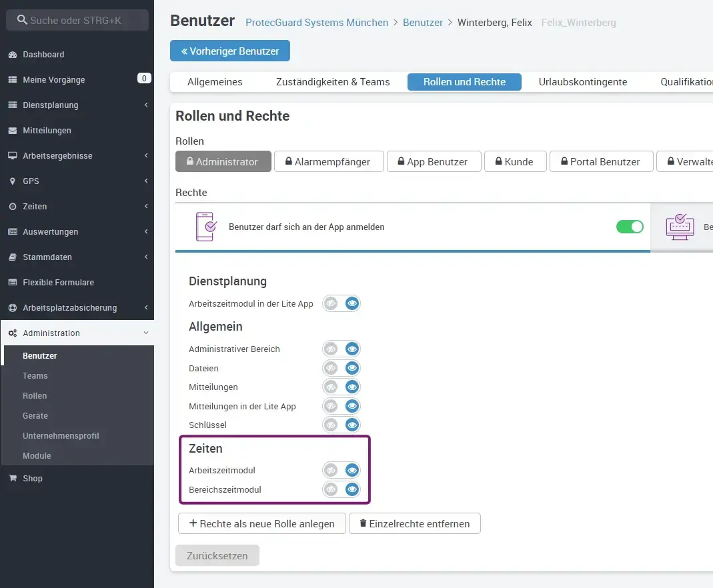
Task: Click the Shop cart icon
Action: point(12,479)
